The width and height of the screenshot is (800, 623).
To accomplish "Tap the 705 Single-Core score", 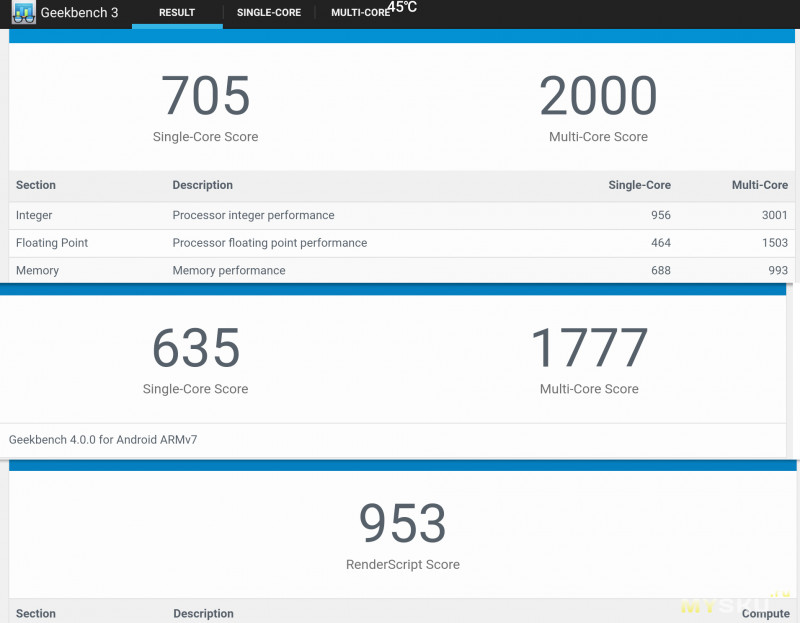I will (x=205, y=97).
